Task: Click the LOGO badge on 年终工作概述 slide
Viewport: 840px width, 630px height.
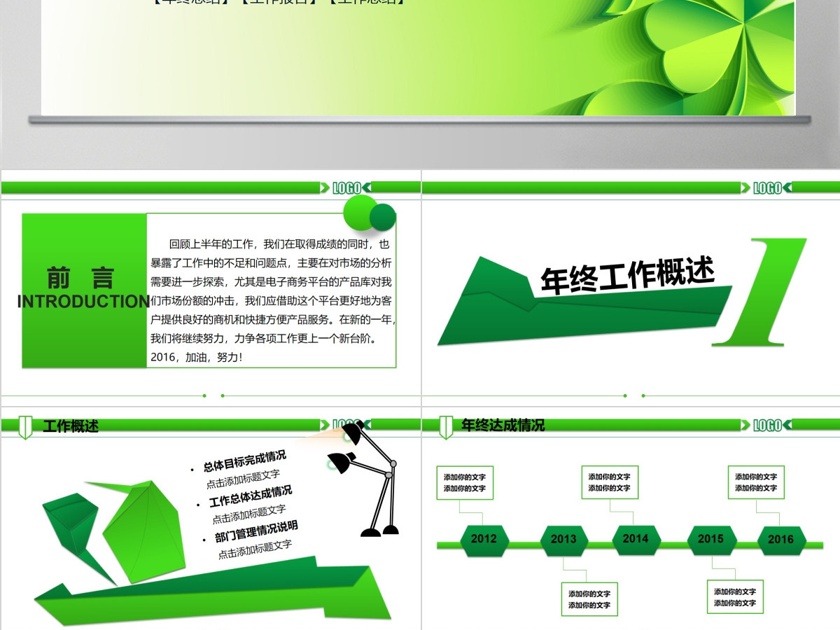Action: pos(767,188)
